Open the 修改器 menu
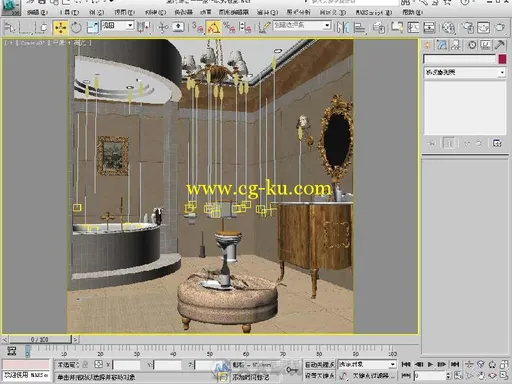Image resolution: width=512 pixels, height=384 pixels. [184, 13]
